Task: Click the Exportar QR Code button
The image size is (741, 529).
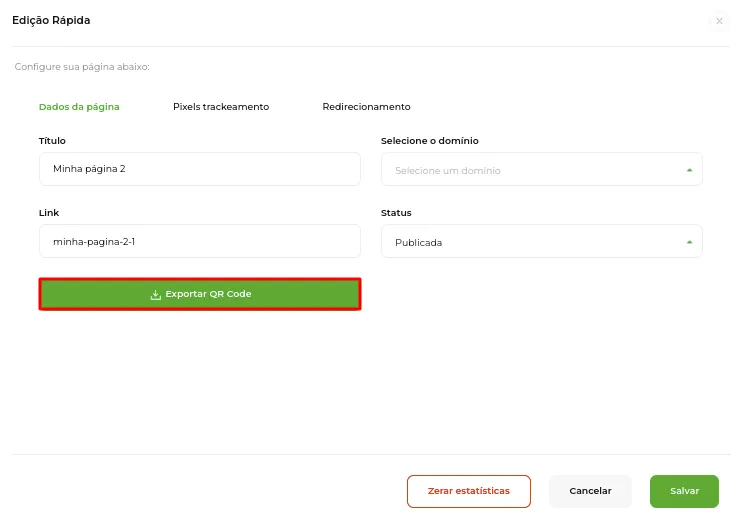Action: point(200,294)
